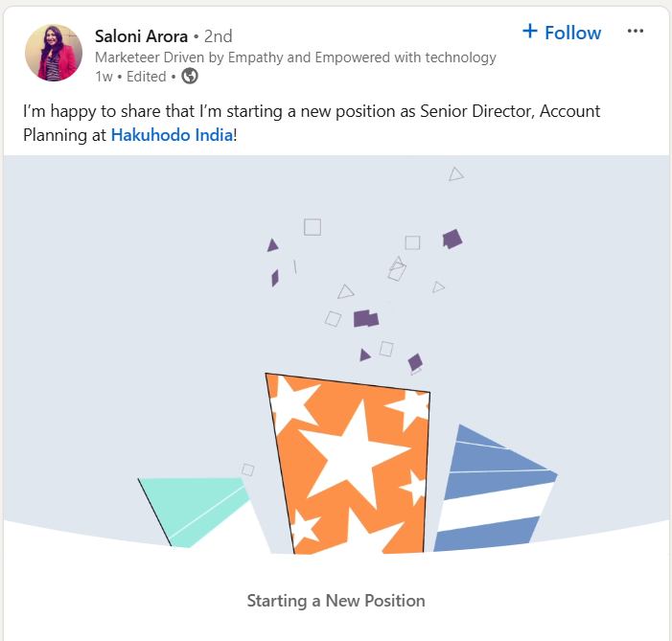Image resolution: width=672 pixels, height=641 pixels.
Task: Click the 2nd degree connection badge
Action: [219, 36]
